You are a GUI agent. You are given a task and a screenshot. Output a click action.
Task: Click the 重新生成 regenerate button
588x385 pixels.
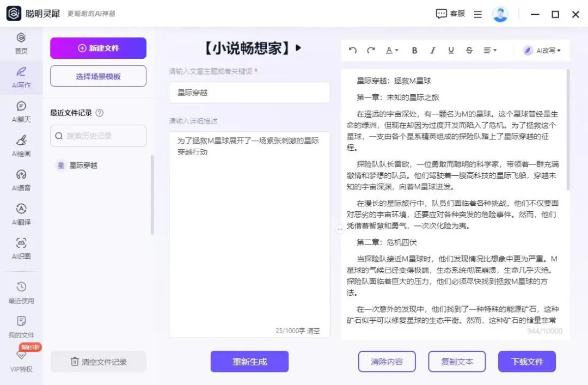[x=249, y=361]
